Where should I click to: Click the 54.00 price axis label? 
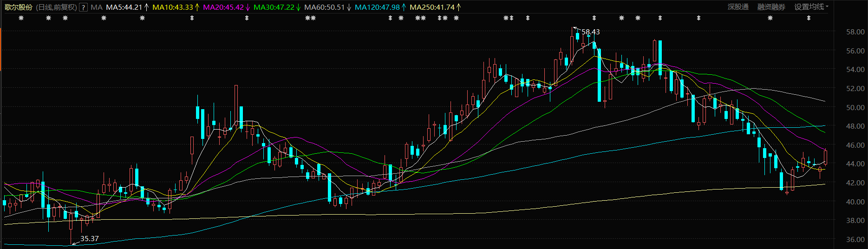coord(855,70)
